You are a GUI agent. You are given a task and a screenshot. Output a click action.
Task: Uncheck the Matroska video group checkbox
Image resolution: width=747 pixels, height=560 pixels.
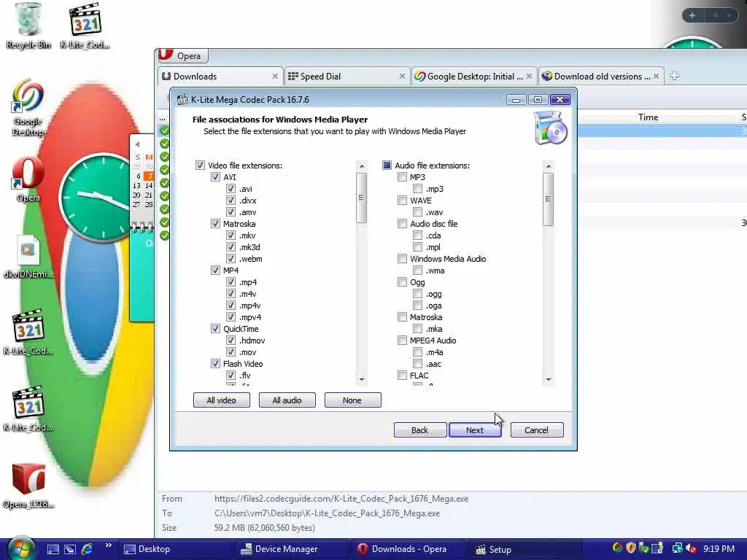(x=215, y=223)
